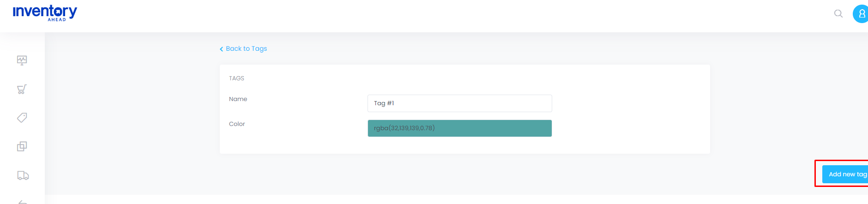The height and width of the screenshot is (204, 868).
Task: Open the delivery truck sidebar icon
Action: pyautogui.click(x=23, y=175)
